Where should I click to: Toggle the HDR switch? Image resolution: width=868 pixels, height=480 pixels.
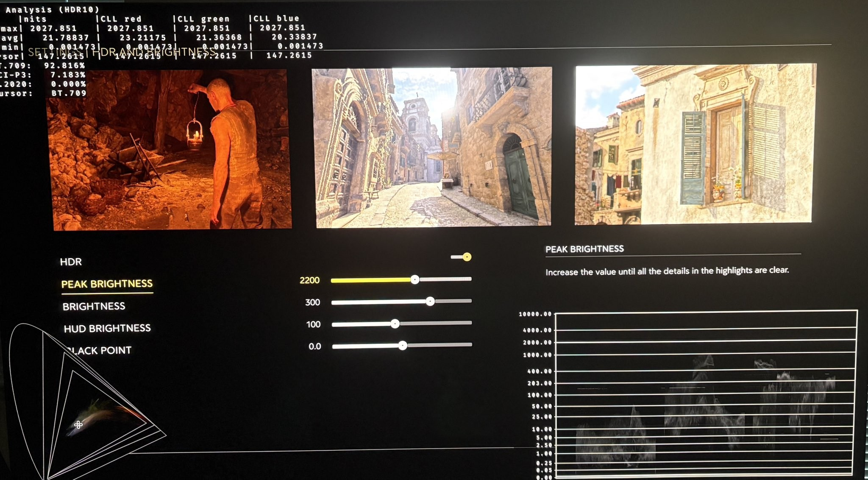[461, 257]
